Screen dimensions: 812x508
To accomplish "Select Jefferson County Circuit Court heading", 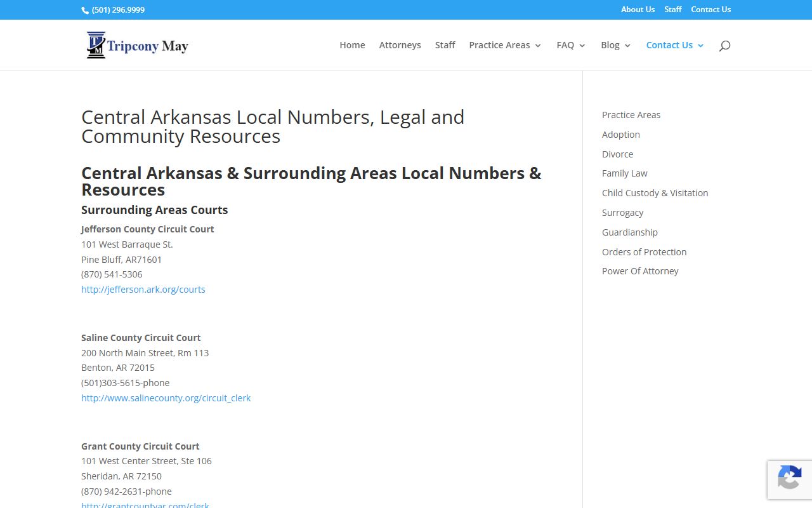I will (x=147, y=229).
